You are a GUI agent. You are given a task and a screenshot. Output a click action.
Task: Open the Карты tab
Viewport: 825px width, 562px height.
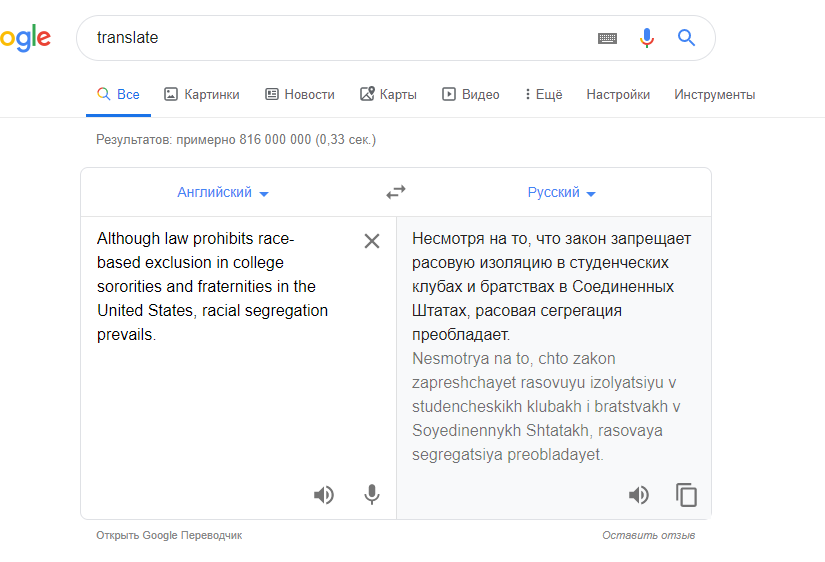tap(389, 95)
